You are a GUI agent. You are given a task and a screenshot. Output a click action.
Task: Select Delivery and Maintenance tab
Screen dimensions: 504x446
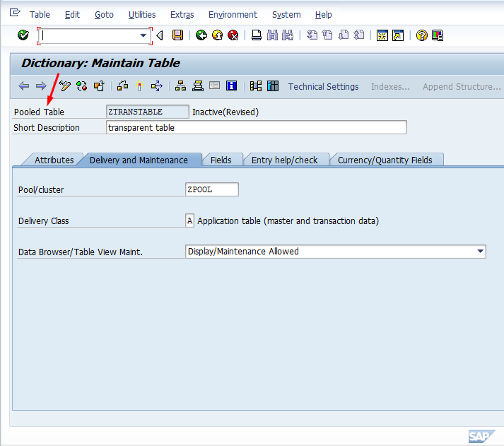139,160
